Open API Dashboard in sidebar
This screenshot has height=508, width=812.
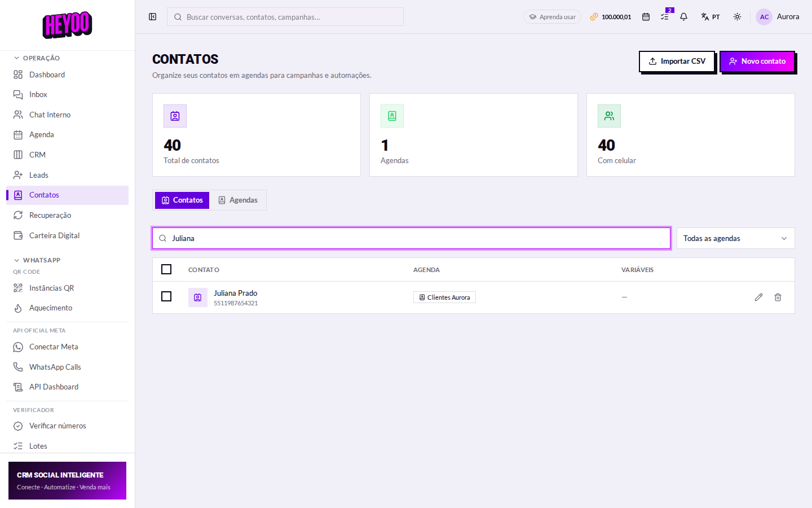67,387
